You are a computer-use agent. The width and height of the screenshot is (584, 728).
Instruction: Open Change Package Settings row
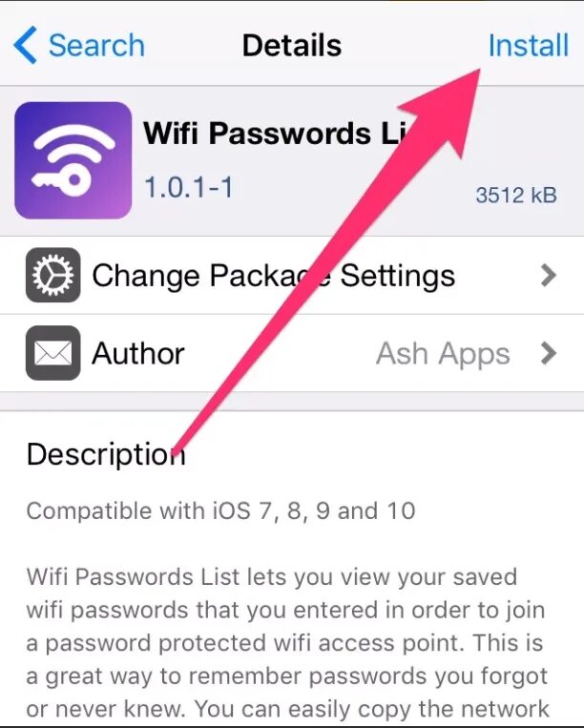pos(292,276)
